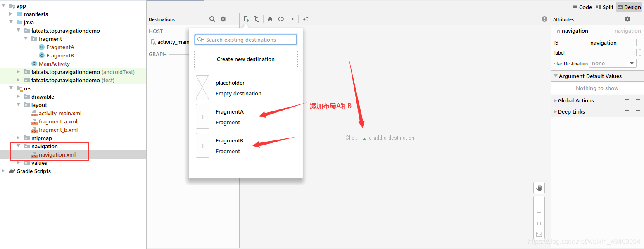Screen dimensions: 644x249
Task: Click the search magnifier inside destination search
Action: 200,40
